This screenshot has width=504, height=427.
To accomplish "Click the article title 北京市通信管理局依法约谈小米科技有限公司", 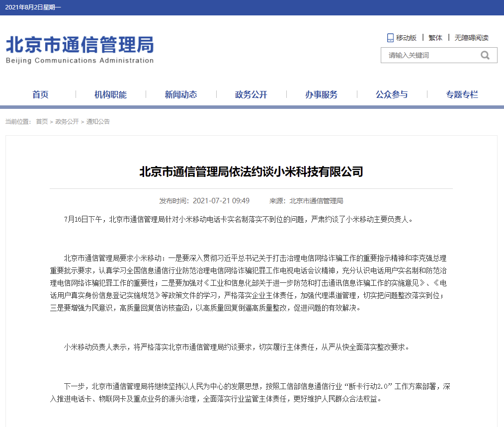I will click(x=252, y=171).
